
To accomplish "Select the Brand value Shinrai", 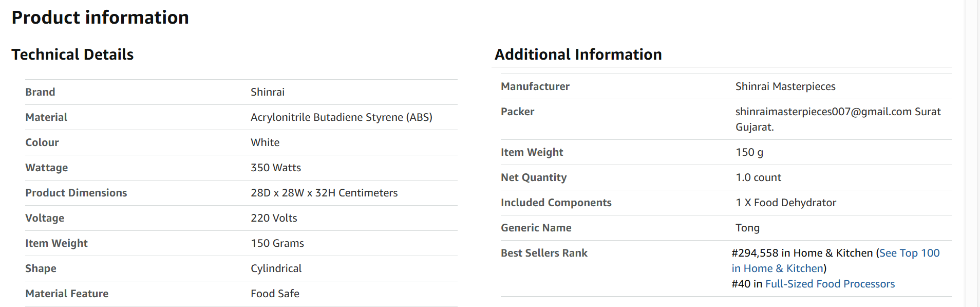I will tap(268, 92).
